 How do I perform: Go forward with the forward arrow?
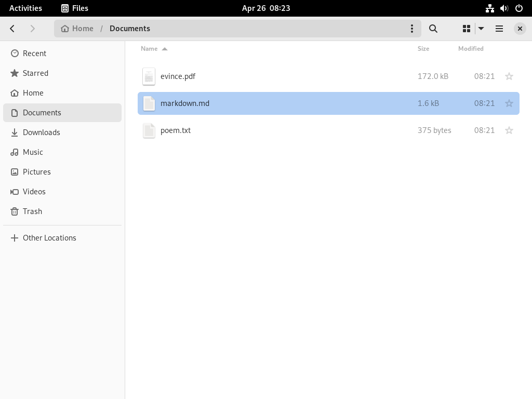pos(33,29)
